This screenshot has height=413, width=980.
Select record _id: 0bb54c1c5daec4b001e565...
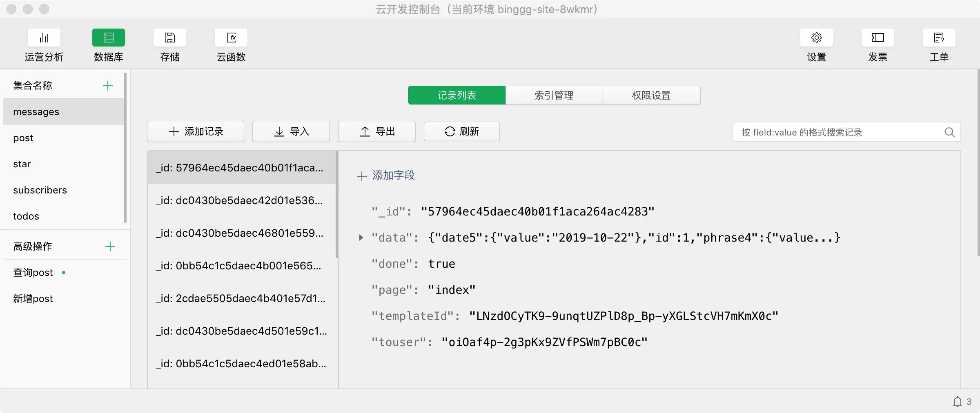[241, 265]
